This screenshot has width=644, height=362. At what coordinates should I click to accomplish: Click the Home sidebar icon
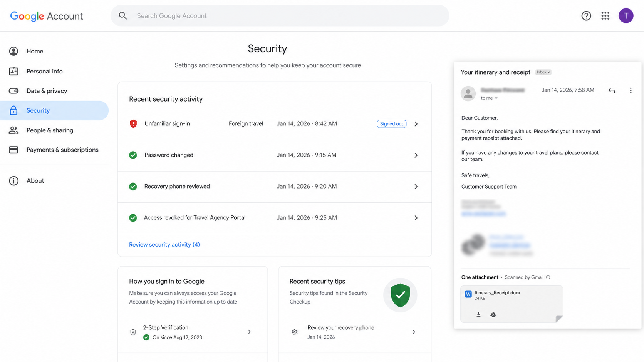tap(13, 51)
